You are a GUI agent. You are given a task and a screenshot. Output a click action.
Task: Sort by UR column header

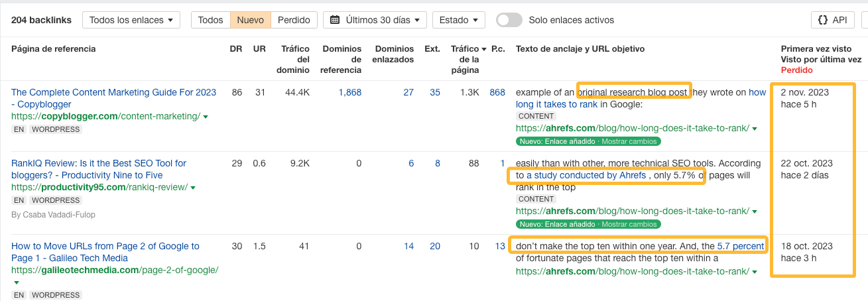(x=259, y=48)
